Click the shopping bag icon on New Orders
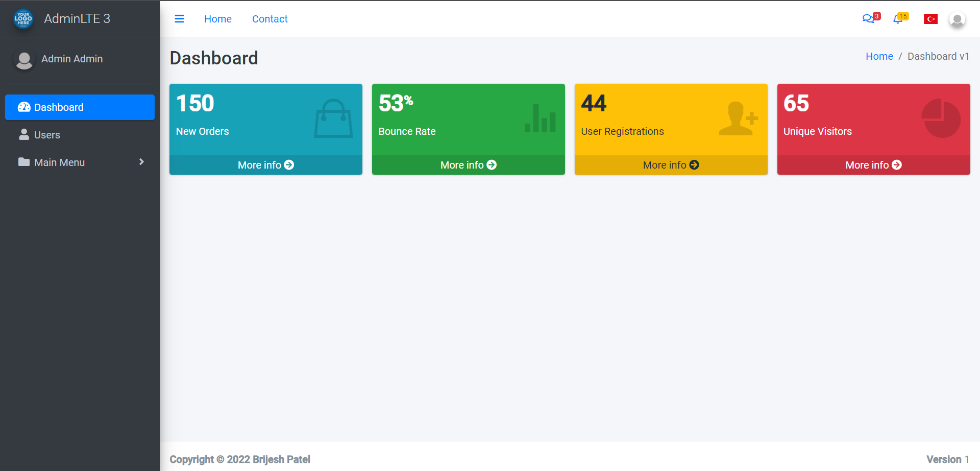The image size is (980, 471). 333,119
